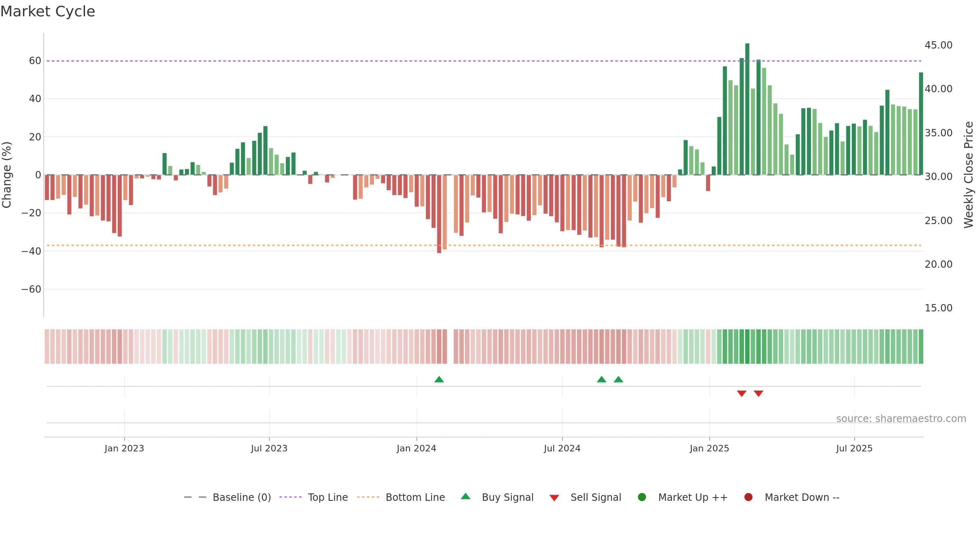The image size is (980, 551).
Task: Click the −60 change axis label
Action: [x=31, y=289]
